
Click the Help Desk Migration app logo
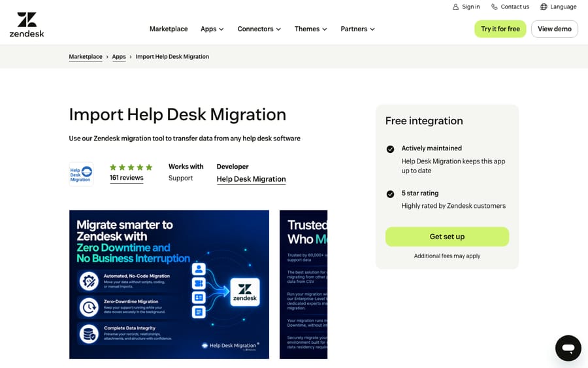click(x=81, y=174)
